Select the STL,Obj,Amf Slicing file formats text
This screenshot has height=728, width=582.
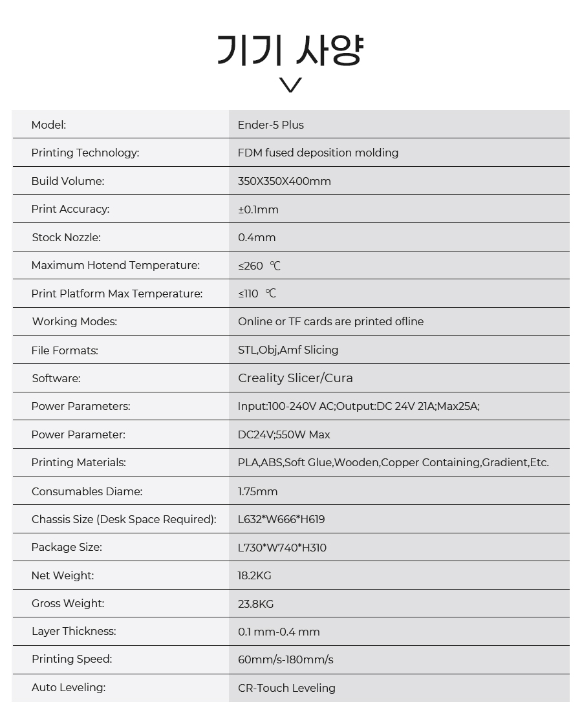coord(288,350)
